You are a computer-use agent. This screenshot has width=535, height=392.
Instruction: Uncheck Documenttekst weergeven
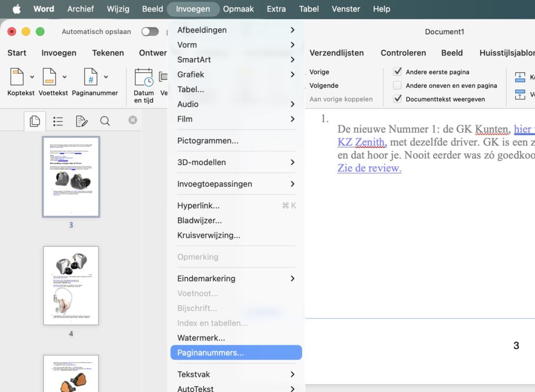398,99
